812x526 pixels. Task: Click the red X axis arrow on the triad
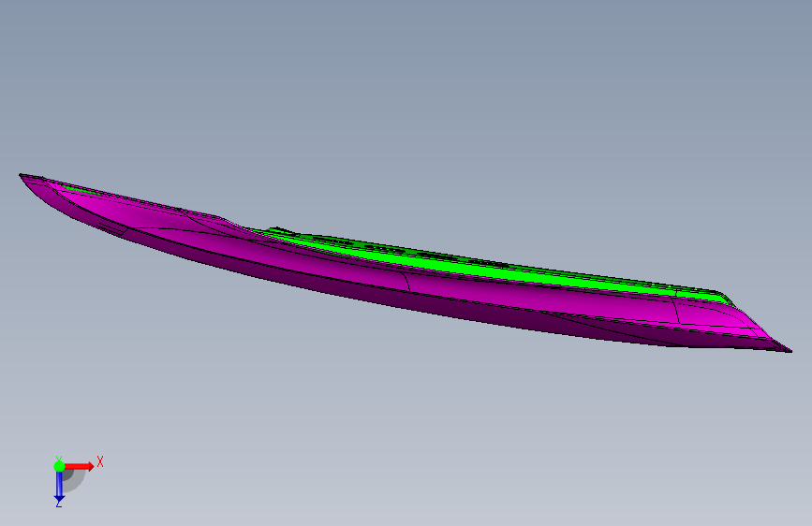(79, 466)
